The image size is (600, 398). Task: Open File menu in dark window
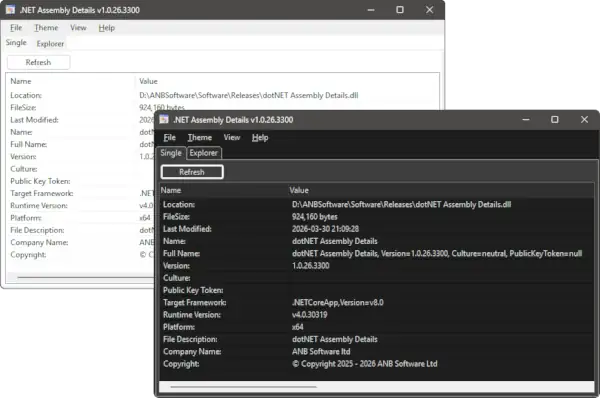(170, 137)
